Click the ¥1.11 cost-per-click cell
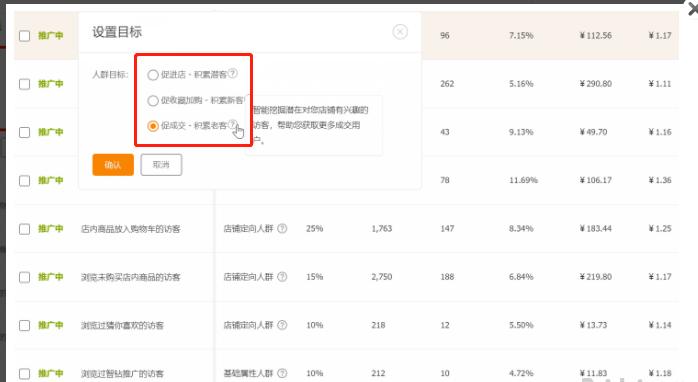Screen dimensions: 698x382 click(x=660, y=84)
